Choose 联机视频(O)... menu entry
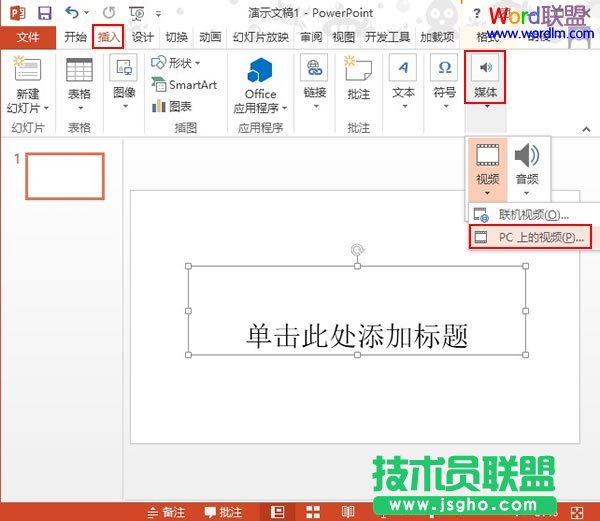The height and width of the screenshot is (521, 600). pos(534,215)
